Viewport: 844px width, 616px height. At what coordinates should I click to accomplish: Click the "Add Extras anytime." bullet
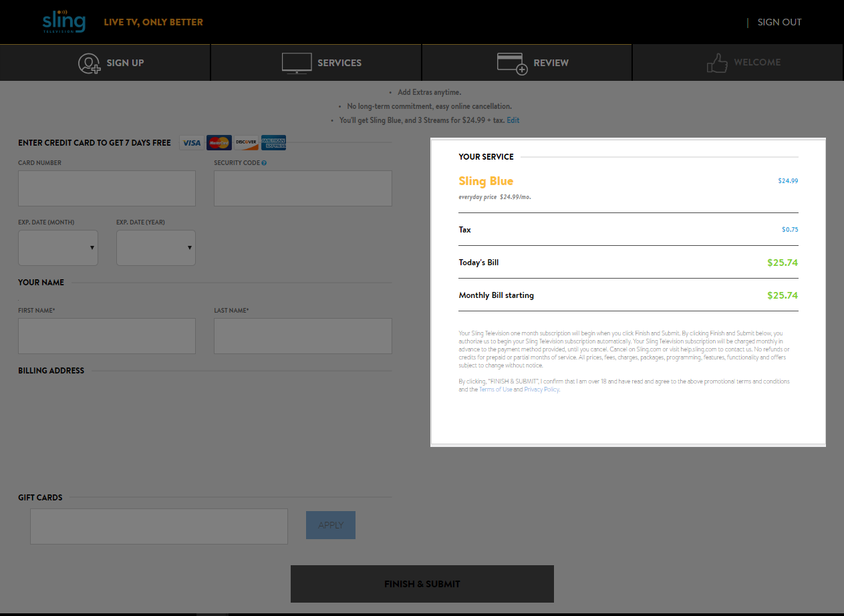click(430, 92)
